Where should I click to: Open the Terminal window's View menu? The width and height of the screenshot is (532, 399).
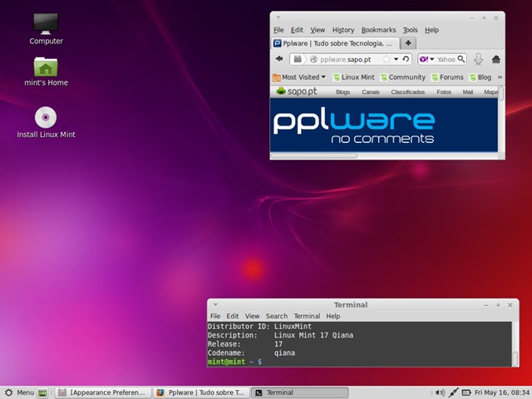click(x=252, y=316)
